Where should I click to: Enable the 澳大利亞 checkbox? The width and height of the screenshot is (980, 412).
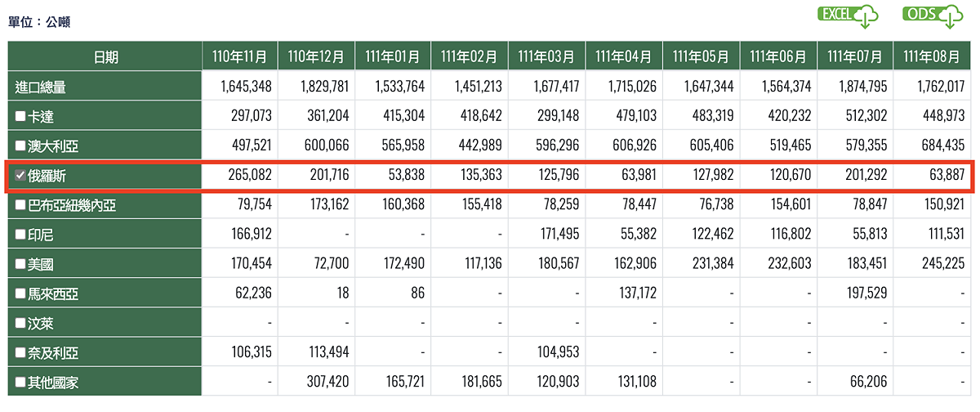20,146
